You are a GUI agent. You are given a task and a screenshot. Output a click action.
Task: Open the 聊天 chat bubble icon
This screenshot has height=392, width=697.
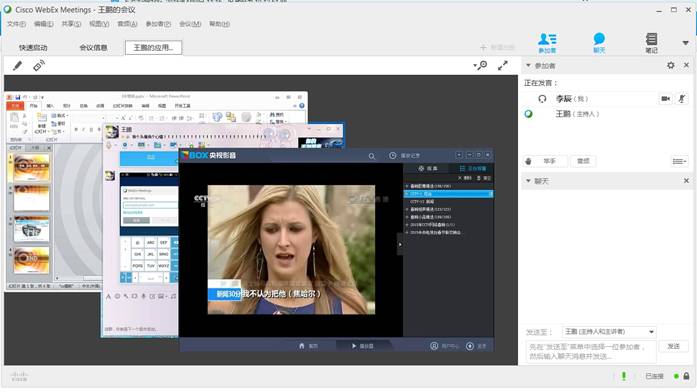tap(599, 43)
